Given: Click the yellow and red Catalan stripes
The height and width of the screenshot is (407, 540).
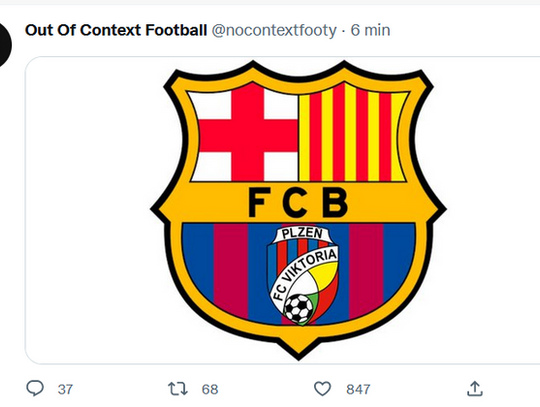Looking at the screenshot, I should [x=353, y=133].
